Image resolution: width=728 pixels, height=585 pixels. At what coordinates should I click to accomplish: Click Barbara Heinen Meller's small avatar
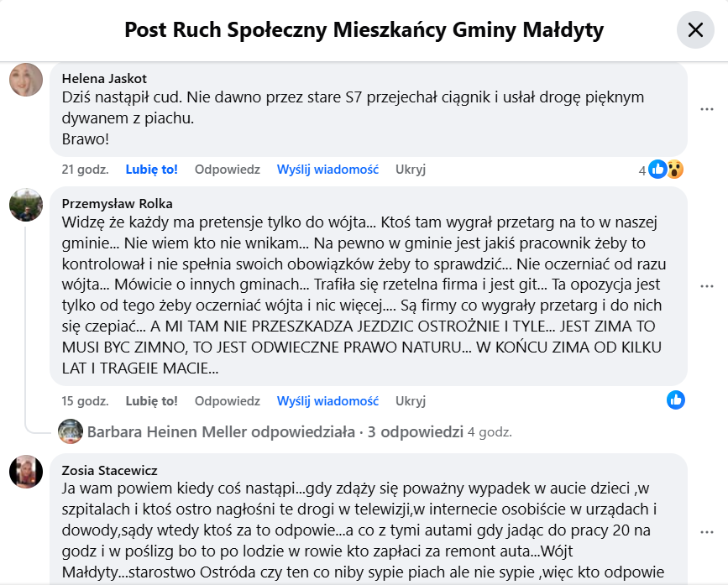(70, 431)
